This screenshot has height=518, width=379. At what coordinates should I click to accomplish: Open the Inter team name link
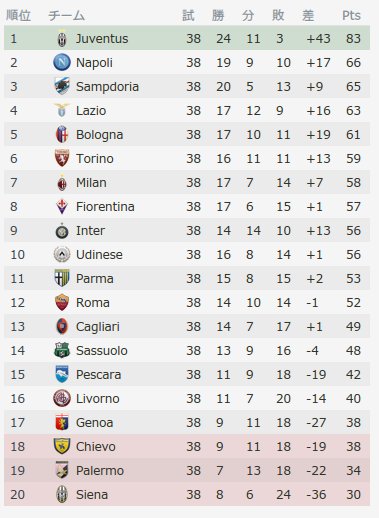(90, 231)
